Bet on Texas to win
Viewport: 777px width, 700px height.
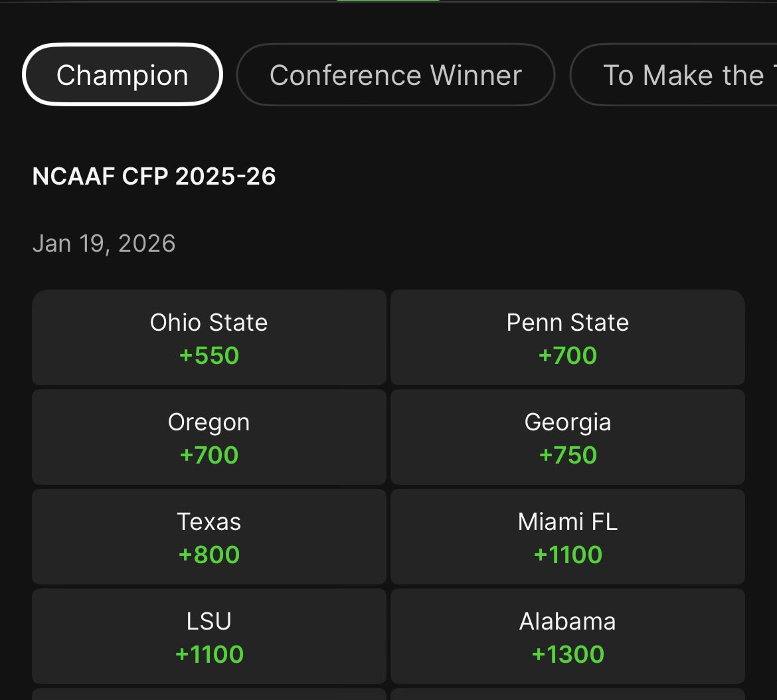[x=209, y=537]
